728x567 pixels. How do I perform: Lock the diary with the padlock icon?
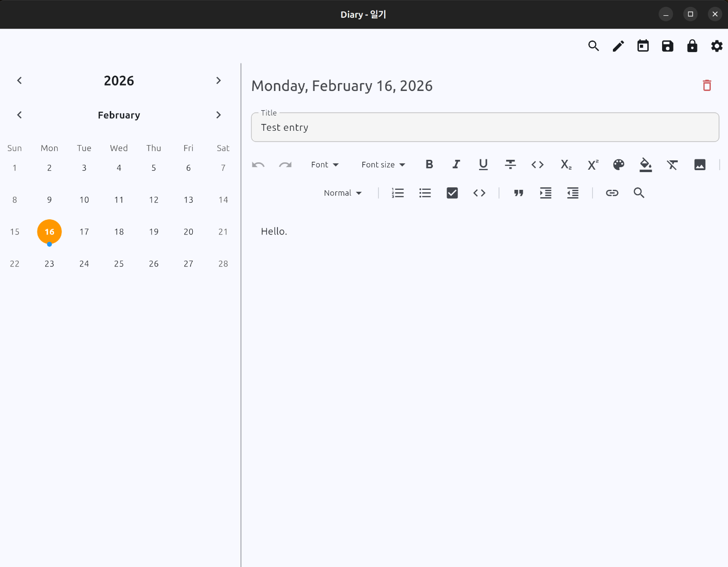(x=692, y=46)
